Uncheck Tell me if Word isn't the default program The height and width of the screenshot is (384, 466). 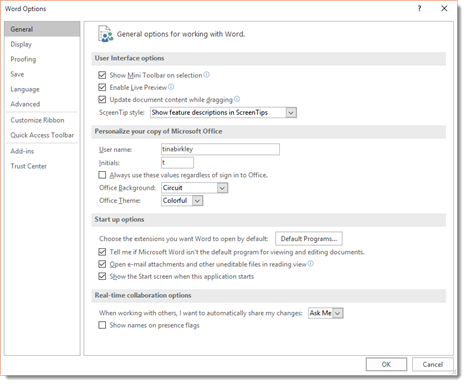[x=102, y=252]
